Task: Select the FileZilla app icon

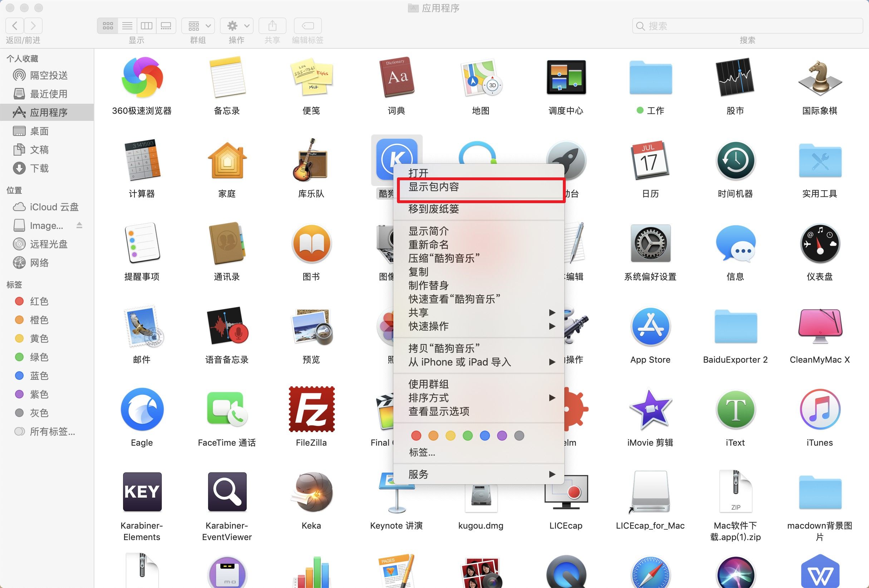Action: tap(311, 409)
